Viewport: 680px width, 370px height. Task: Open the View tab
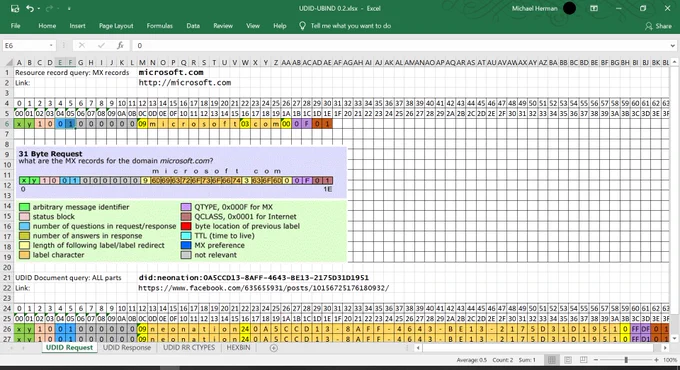pos(253,26)
